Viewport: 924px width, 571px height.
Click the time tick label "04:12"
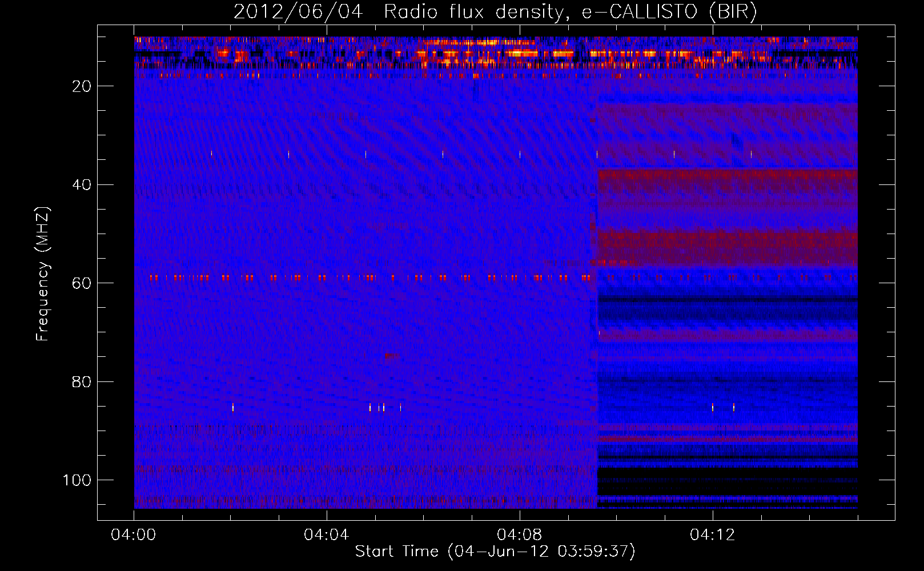tap(713, 535)
